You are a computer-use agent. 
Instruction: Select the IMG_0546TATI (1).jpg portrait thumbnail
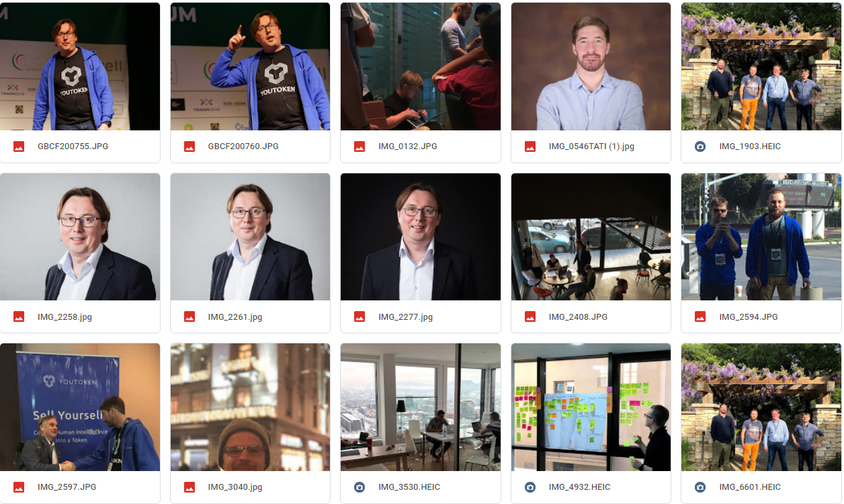(x=591, y=67)
